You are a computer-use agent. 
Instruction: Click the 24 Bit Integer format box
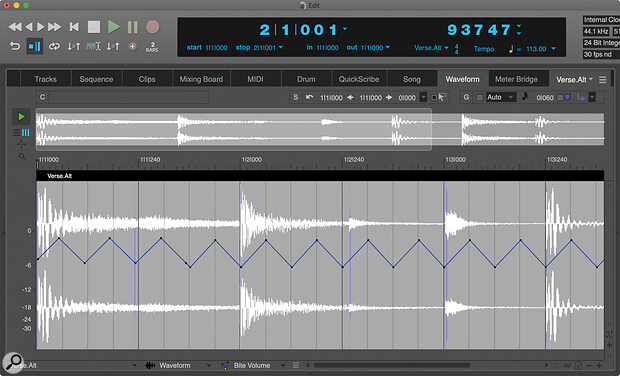pyautogui.click(x=601, y=43)
